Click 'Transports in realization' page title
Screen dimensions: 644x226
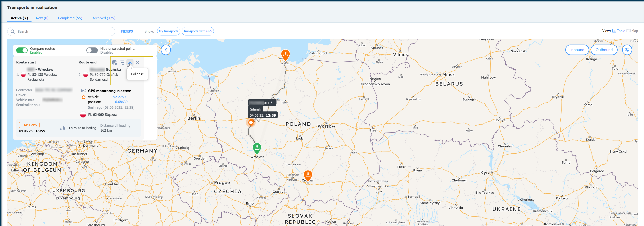click(32, 7)
